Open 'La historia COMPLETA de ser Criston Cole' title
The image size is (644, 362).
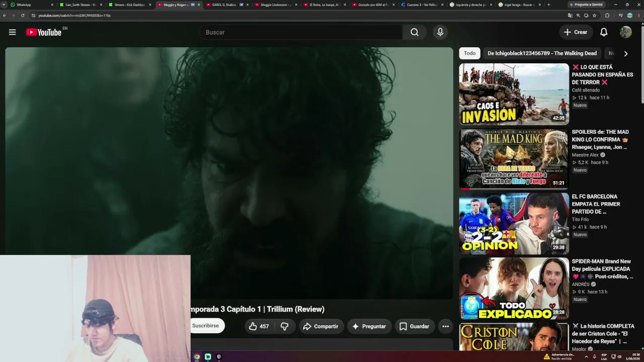pos(603,333)
